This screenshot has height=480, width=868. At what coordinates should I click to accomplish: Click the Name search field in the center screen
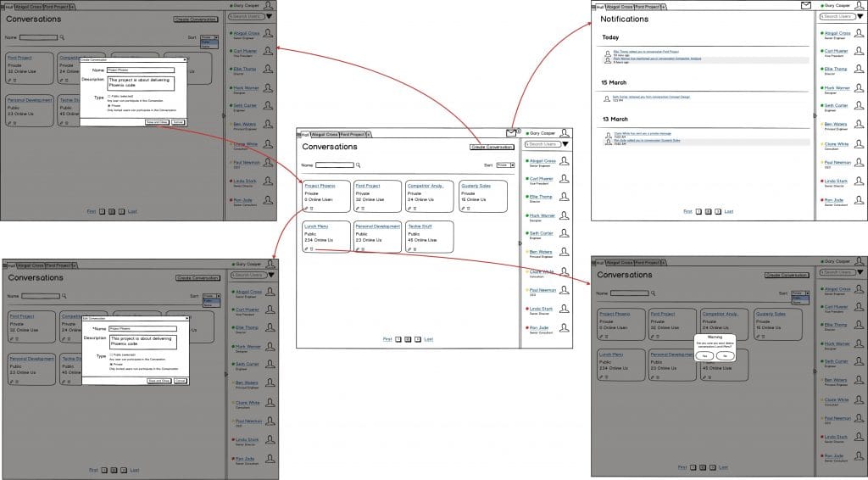pos(334,165)
